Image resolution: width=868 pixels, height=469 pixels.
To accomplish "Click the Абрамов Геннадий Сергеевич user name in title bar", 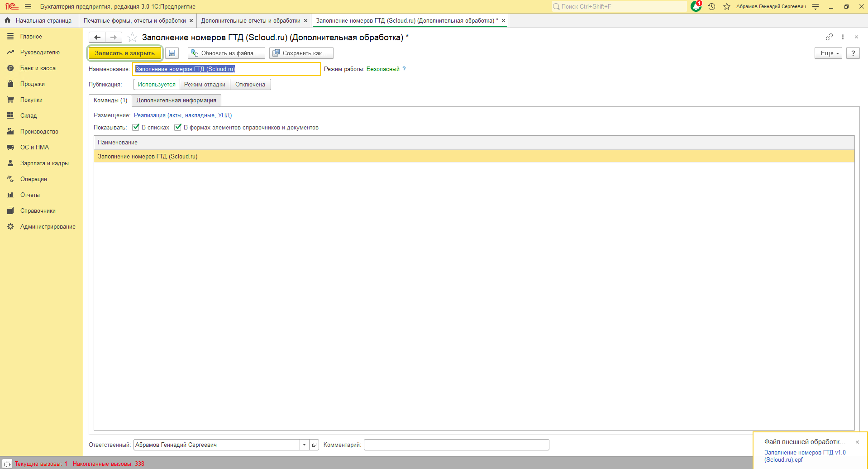I will (x=771, y=7).
